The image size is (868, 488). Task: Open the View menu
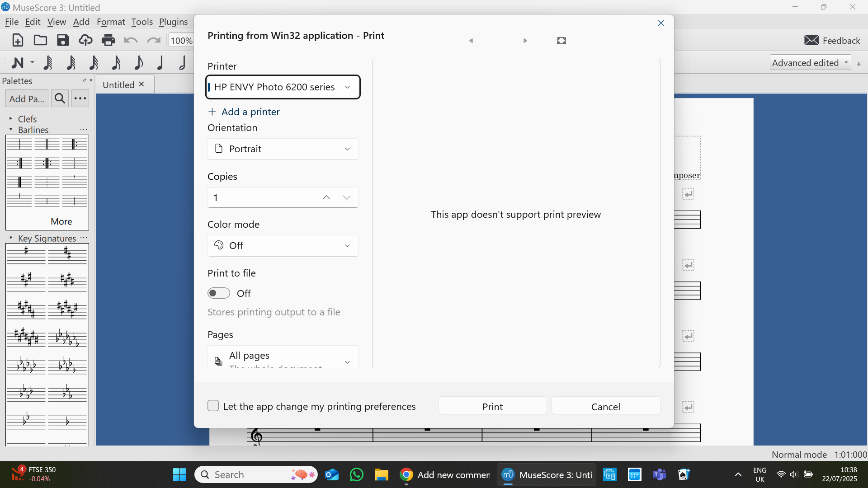click(x=57, y=22)
